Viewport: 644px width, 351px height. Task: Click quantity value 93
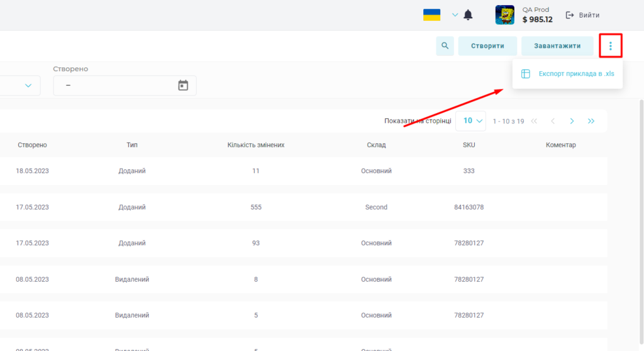(256, 243)
